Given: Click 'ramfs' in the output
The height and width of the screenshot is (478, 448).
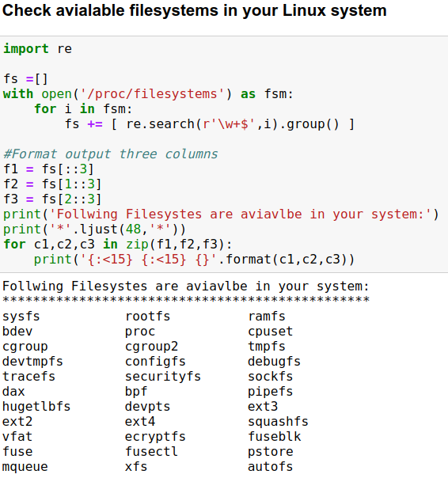Looking at the screenshot, I should (x=267, y=317).
